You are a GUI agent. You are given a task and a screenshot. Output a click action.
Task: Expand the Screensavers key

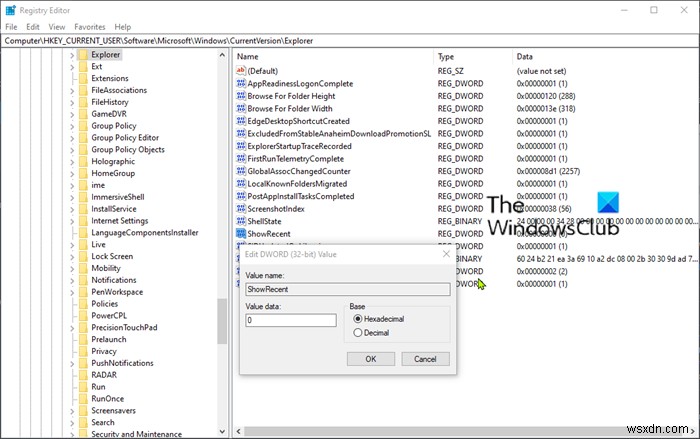tap(72, 410)
